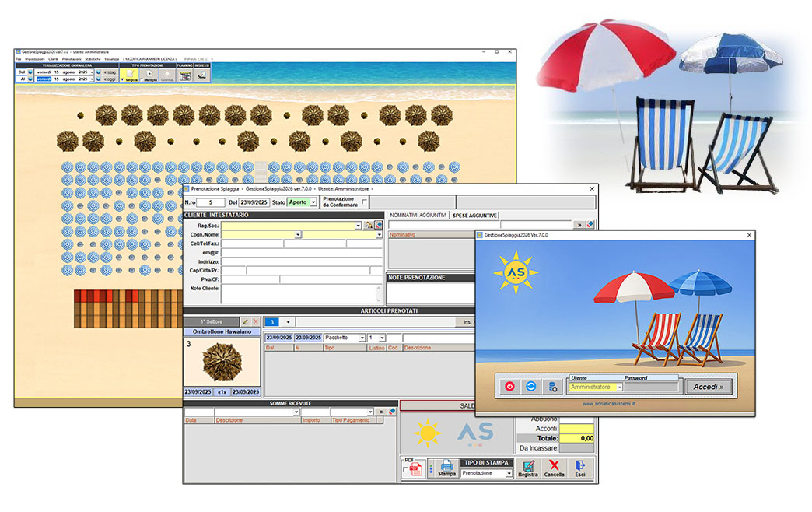Click the Registra save icon
The height and width of the screenshot is (512, 812).
[x=528, y=468]
